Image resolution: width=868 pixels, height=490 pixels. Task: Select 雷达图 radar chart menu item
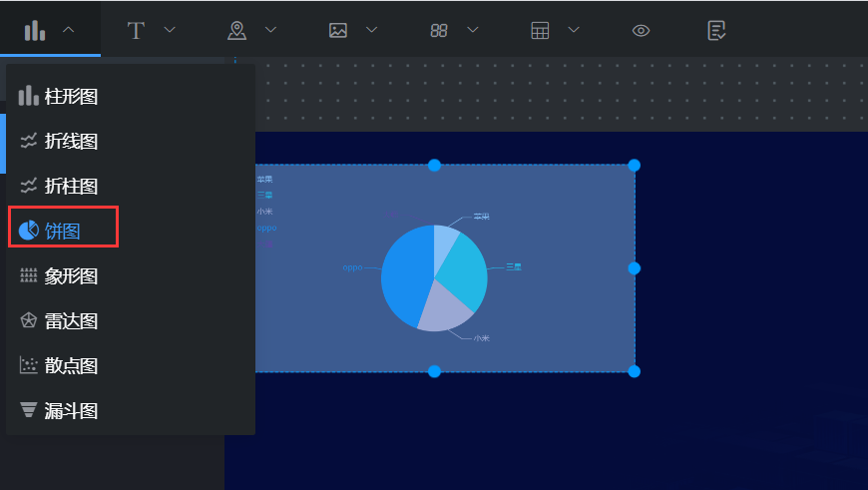click(131, 320)
